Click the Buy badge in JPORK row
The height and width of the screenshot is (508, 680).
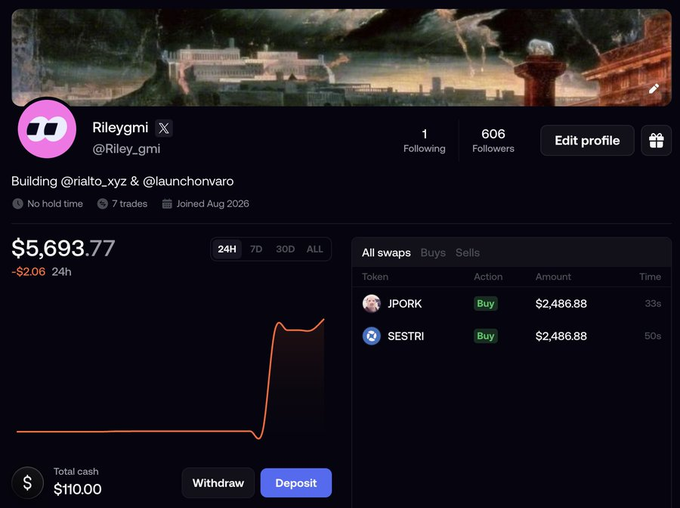click(485, 304)
